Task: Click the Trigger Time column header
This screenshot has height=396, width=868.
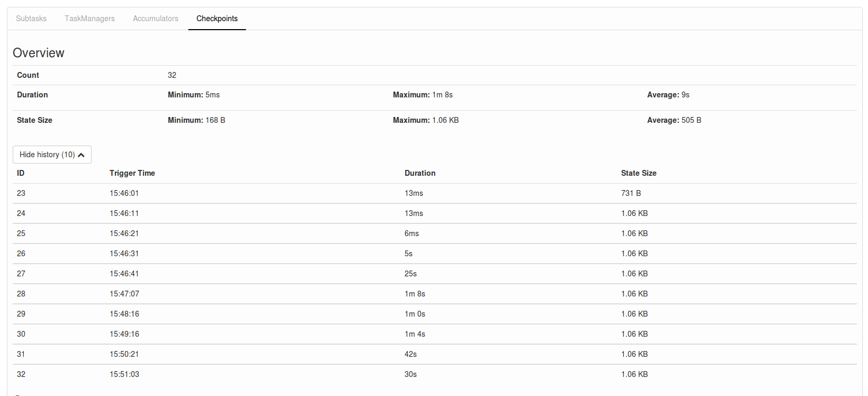Action: [132, 173]
